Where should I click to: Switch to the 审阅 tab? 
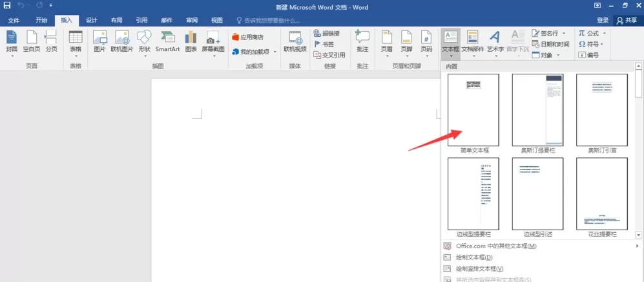point(192,20)
